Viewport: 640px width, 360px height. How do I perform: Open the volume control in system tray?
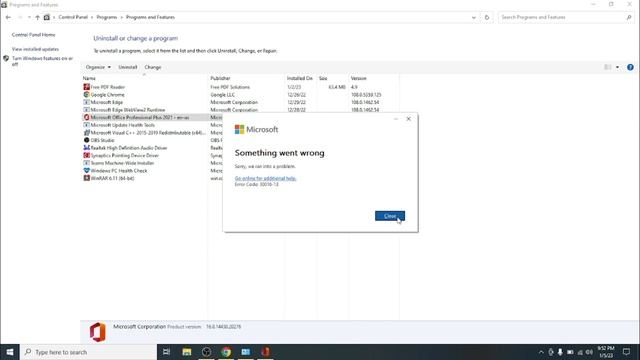click(589, 352)
